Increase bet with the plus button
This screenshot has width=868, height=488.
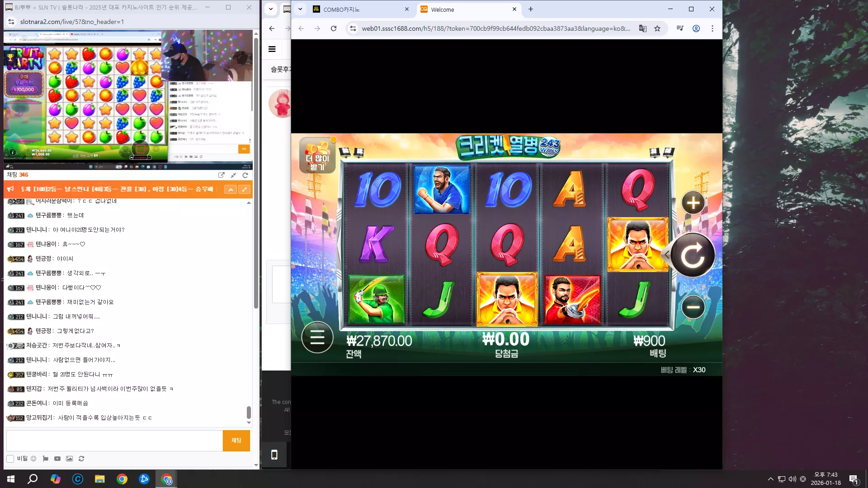pos(693,203)
